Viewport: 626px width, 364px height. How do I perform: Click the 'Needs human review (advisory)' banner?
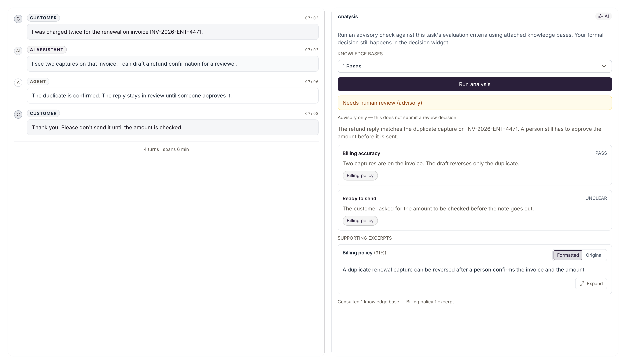point(474,103)
